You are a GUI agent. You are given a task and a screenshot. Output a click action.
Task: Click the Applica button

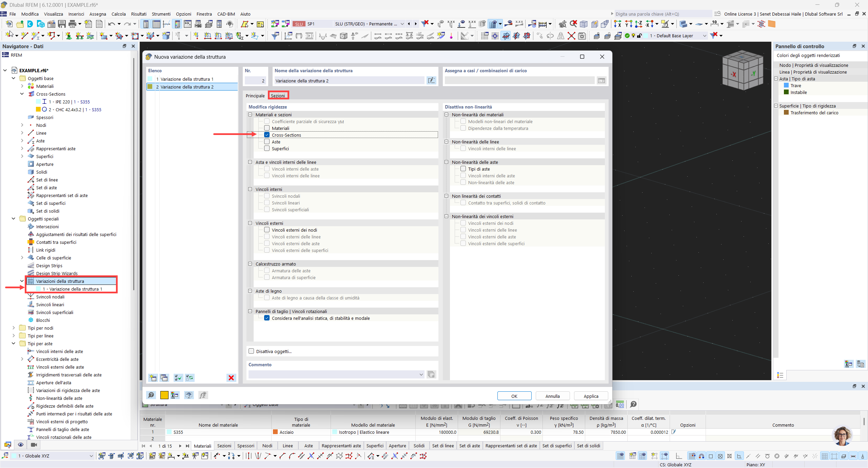(x=590, y=396)
